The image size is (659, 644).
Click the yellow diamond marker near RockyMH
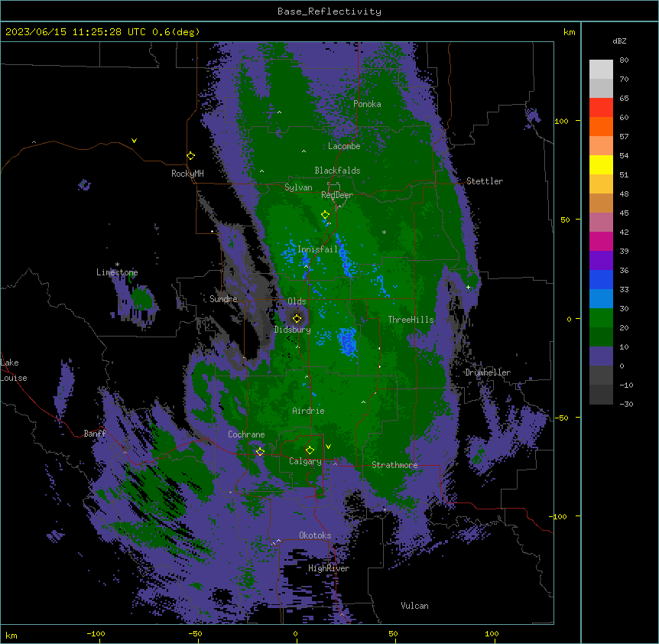[191, 156]
